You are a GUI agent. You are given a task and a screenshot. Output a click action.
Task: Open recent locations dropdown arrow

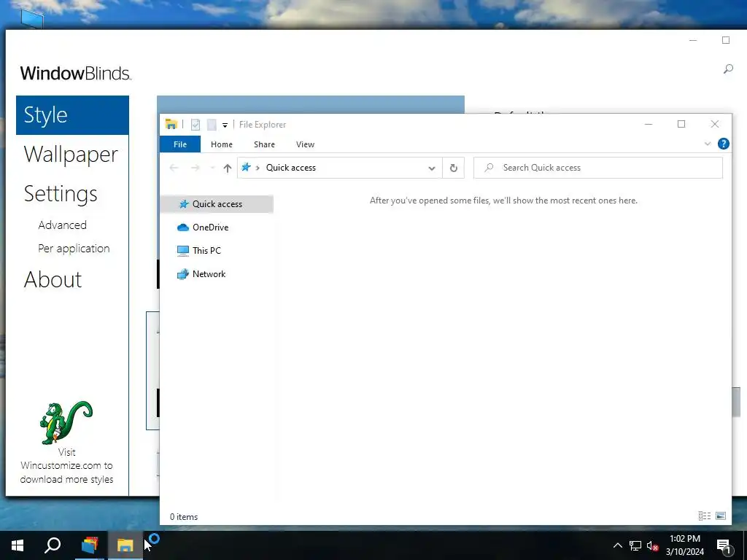point(212,168)
